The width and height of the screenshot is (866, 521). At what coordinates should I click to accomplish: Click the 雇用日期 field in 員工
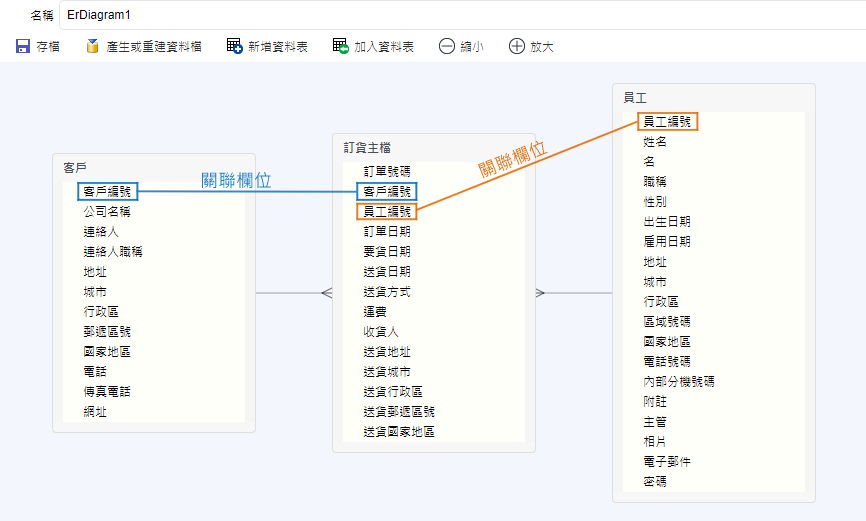(x=667, y=241)
